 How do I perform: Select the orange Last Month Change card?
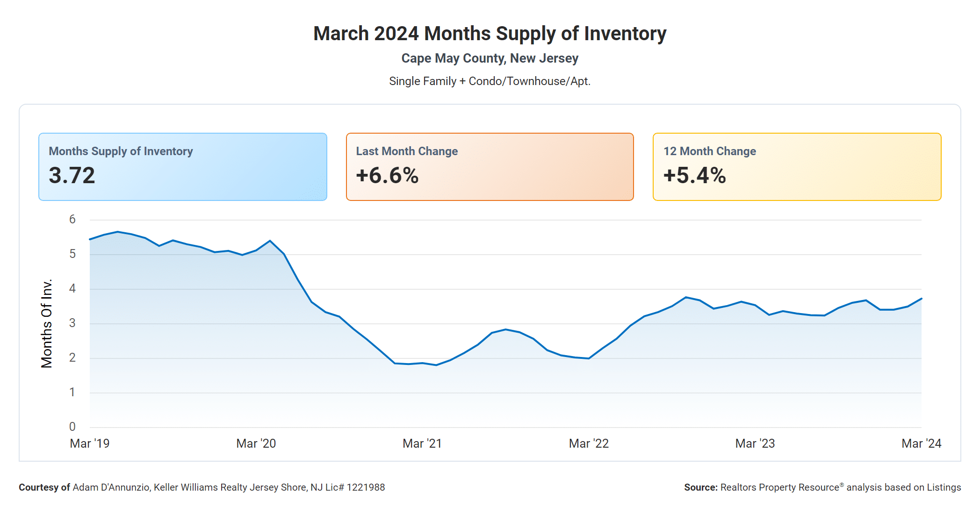(x=490, y=167)
